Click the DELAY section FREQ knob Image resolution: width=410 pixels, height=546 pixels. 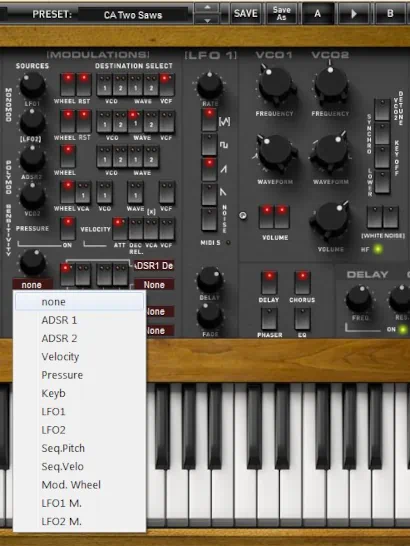point(359,299)
